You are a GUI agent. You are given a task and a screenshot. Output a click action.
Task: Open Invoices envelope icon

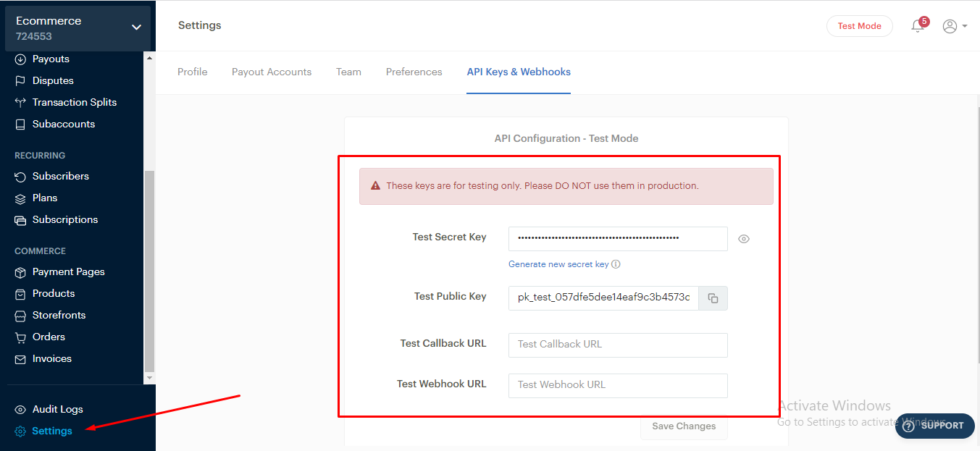point(20,359)
